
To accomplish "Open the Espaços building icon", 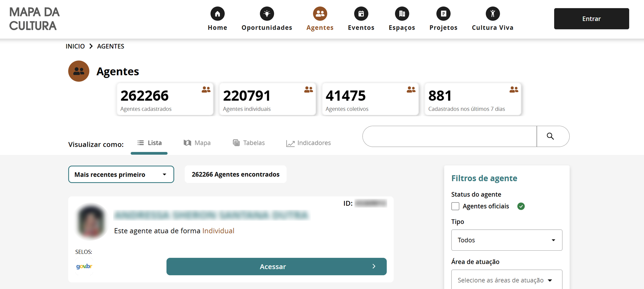I will (x=402, y=14).
